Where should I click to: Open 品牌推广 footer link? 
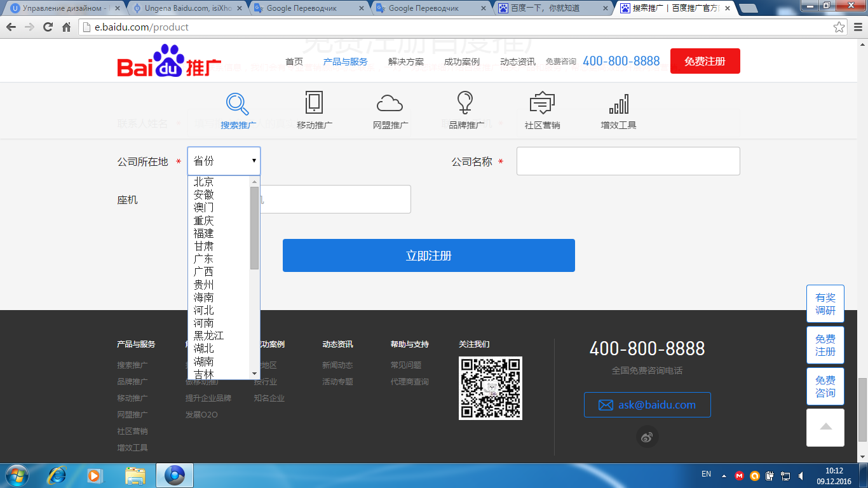(132, 382)
